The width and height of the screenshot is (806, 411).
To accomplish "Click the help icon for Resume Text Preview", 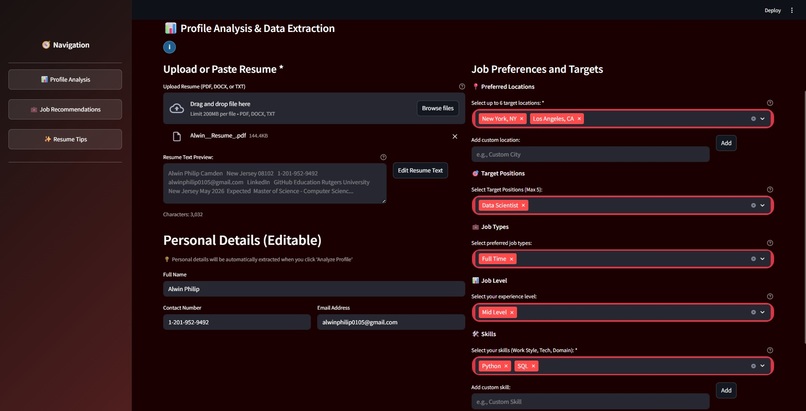I will 383,157.
